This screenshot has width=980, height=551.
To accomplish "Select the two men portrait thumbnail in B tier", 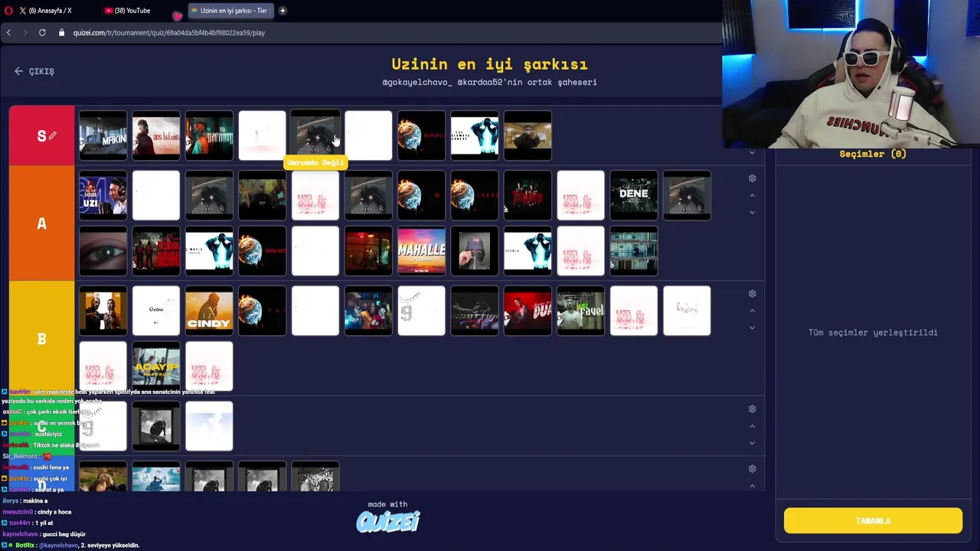I will coord(103,311).
